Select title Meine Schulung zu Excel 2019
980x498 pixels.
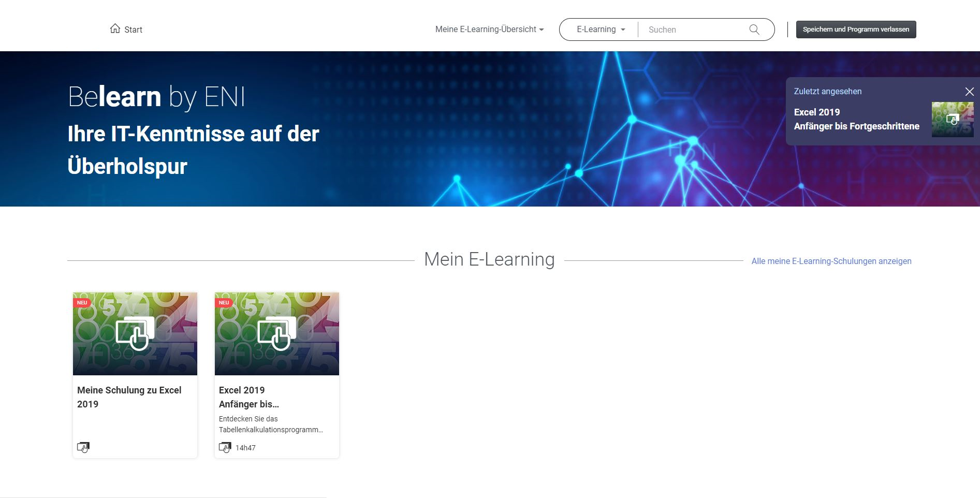click(129, 397)
